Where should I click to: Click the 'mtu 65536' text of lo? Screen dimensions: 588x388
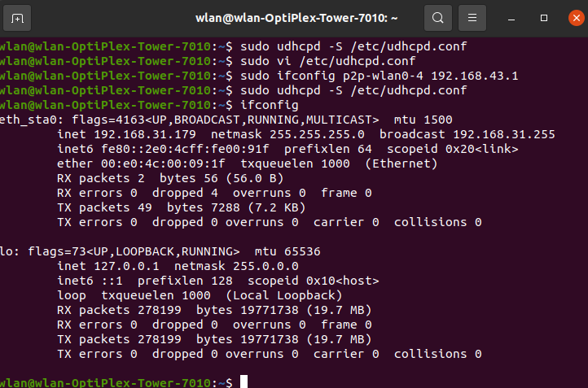[287, 251]
